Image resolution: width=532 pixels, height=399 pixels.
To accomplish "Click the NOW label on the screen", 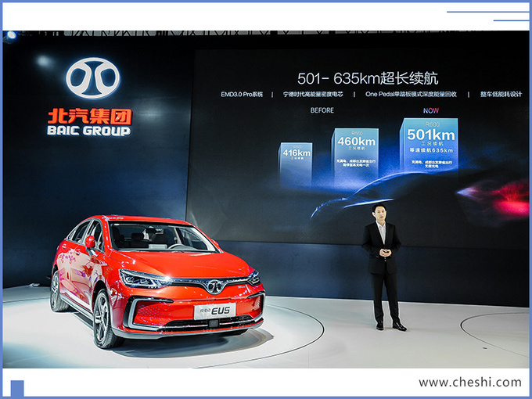I will point(430,111).
